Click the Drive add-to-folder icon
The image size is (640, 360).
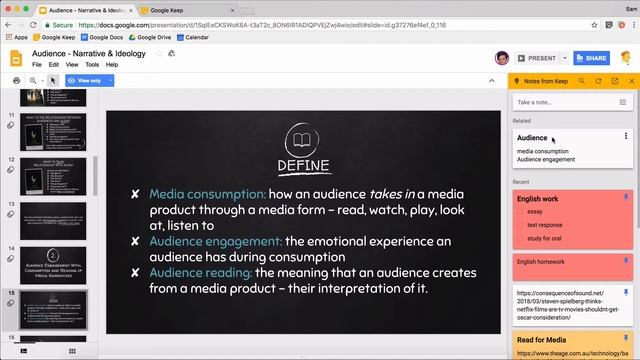[171, 53]
